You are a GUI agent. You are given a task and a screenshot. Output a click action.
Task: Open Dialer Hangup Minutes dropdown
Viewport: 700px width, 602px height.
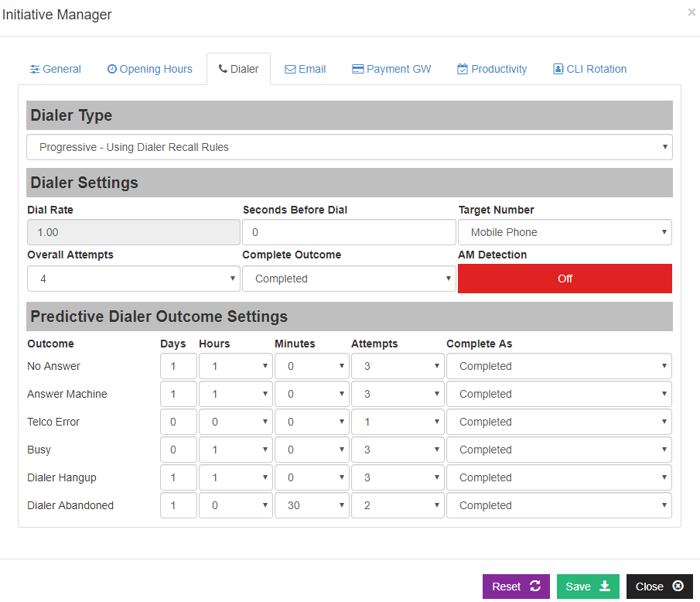tap(312, 478)
